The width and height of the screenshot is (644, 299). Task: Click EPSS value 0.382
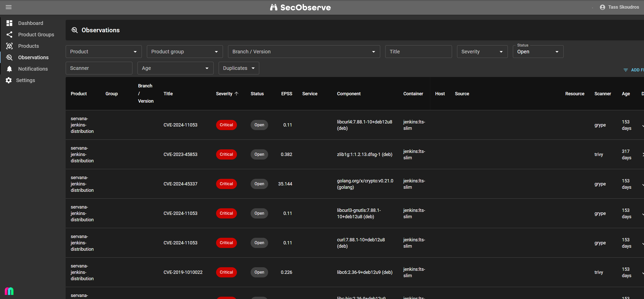point(286,154)
